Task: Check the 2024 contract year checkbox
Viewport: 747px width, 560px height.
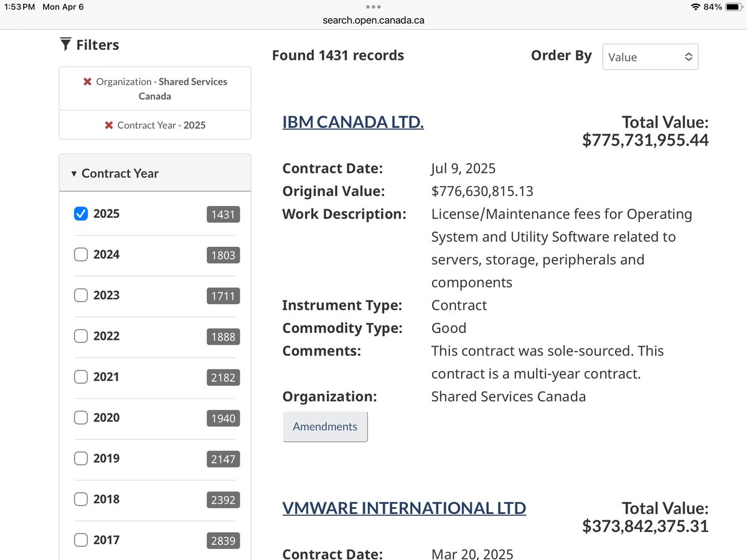Action: pos(80,254)
